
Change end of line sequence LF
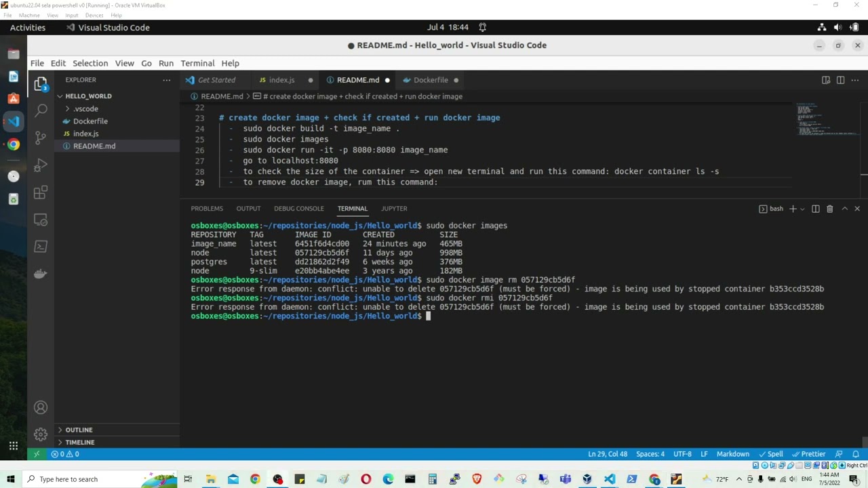click(x=704, y=454)
